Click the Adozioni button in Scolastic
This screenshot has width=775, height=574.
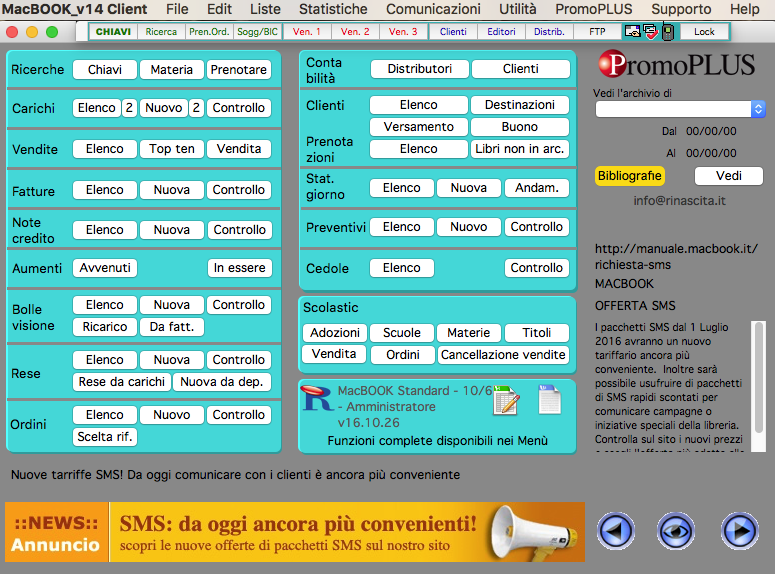click(335, 333)
